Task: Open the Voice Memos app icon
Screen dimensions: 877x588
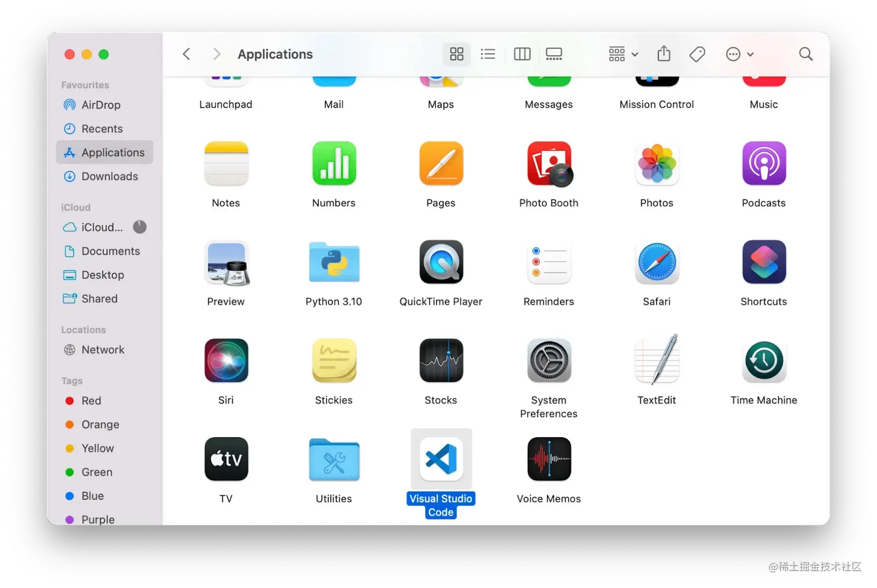Action: pyautogui.click(x=549, y=459)
